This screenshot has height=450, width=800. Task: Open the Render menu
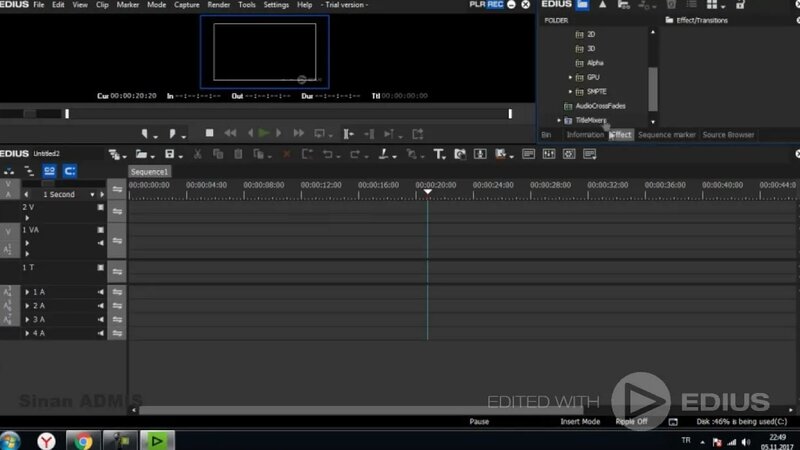(x=218, y=5)
